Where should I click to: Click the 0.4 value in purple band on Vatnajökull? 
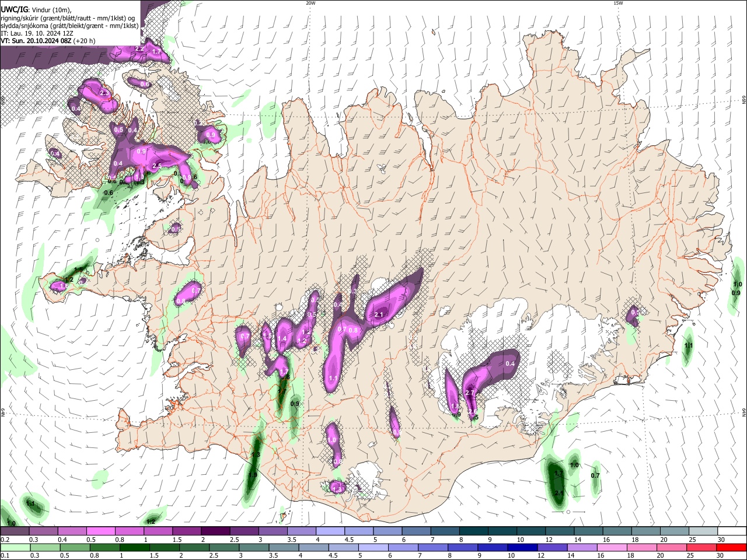(x=510, y=364)
